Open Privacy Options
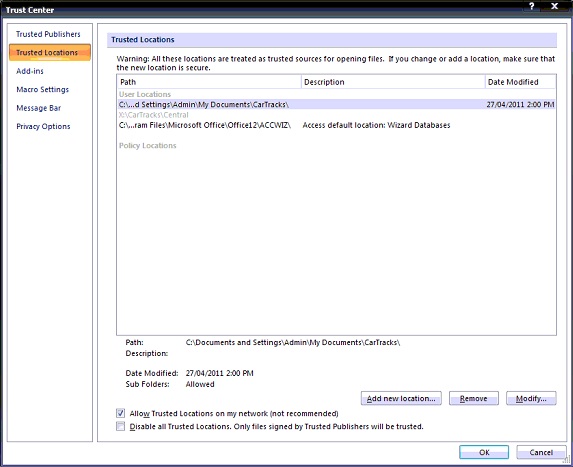The image size is (573, 467). click(x=43, y=126)
